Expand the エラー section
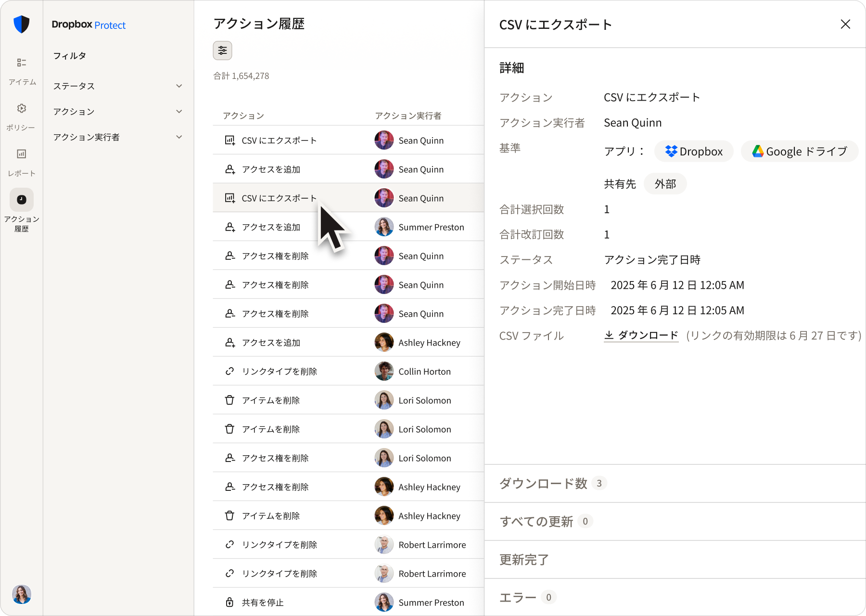This screenshot has width=866, height=616. (675, 597)
